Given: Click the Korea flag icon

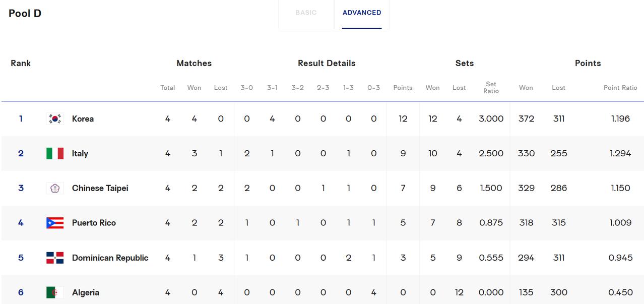Looking at the screenshot, I should point(55,118).
